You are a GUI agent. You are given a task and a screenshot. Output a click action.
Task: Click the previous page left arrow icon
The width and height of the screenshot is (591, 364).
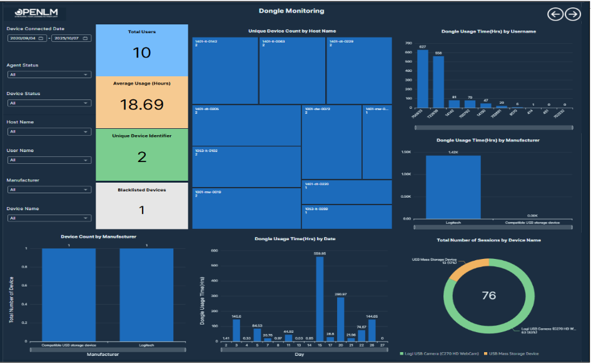tap(555, 14)
